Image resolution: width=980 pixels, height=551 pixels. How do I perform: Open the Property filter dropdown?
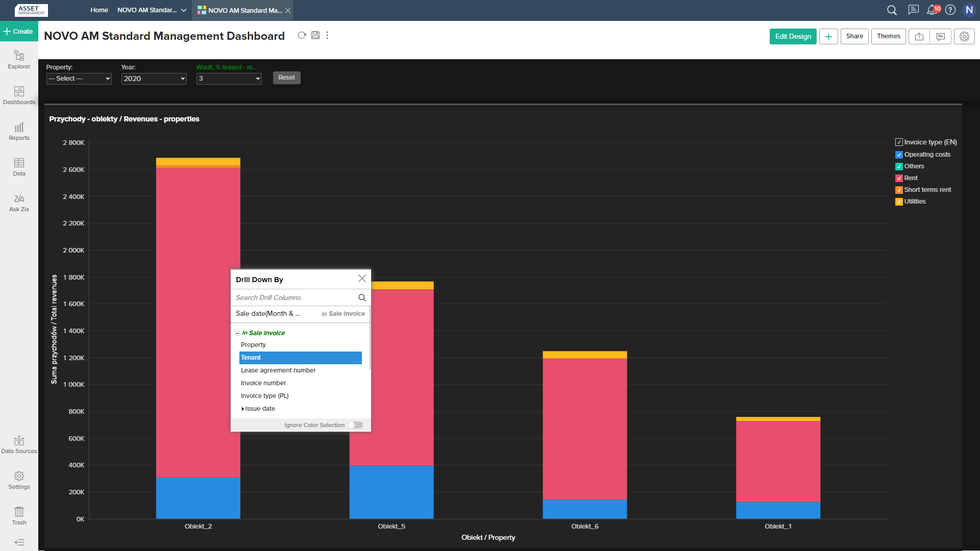coord(79,79)
